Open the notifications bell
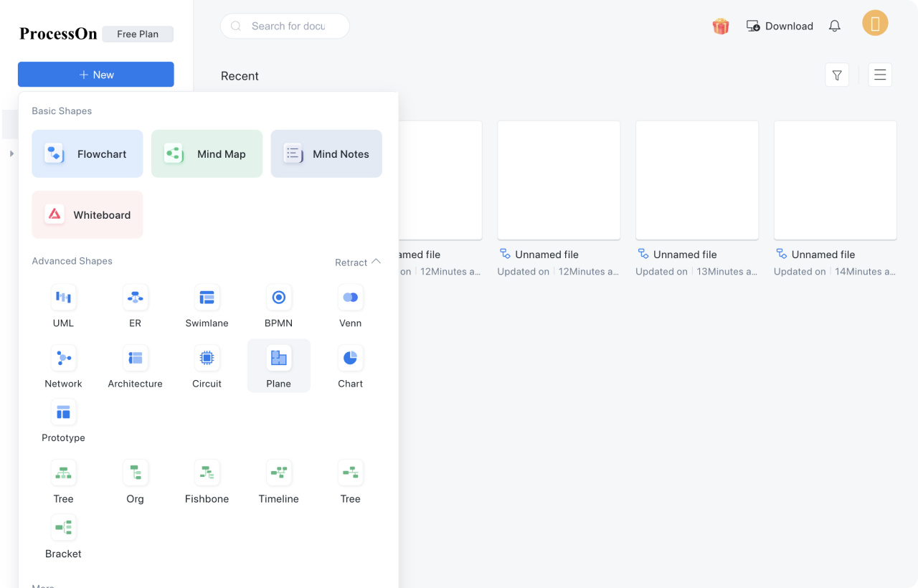This screenshot has width=918, height=588. click(x=834, y=26)
